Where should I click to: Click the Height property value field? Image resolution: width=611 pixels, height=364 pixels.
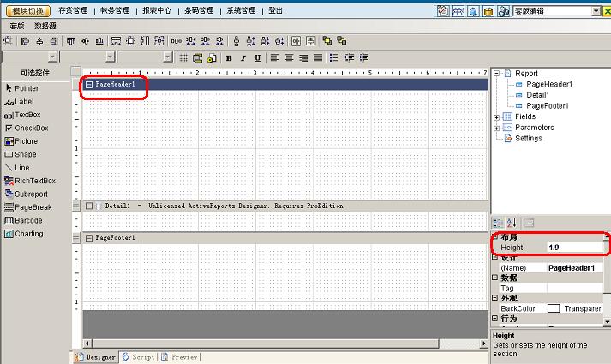[574, 247]
